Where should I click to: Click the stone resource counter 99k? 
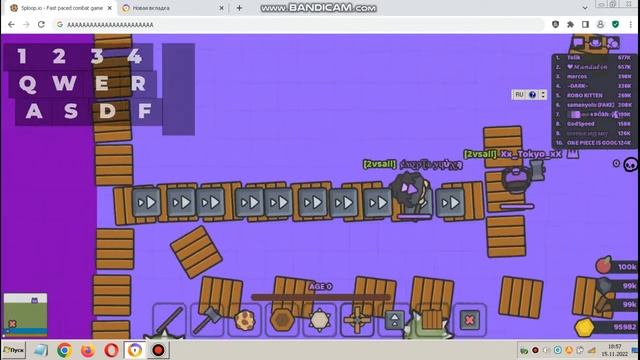click(617, 286)
